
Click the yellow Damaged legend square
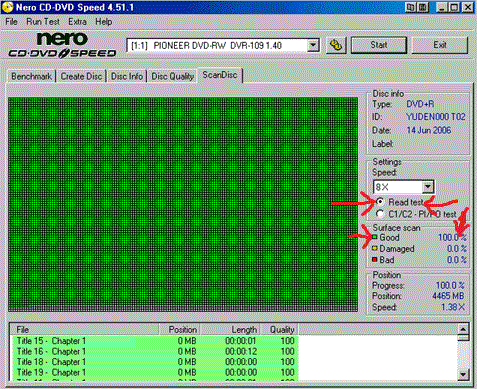point(375,248)
